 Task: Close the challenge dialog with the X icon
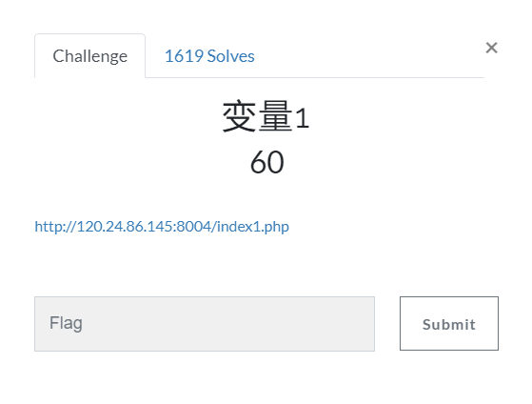[491, 48]
